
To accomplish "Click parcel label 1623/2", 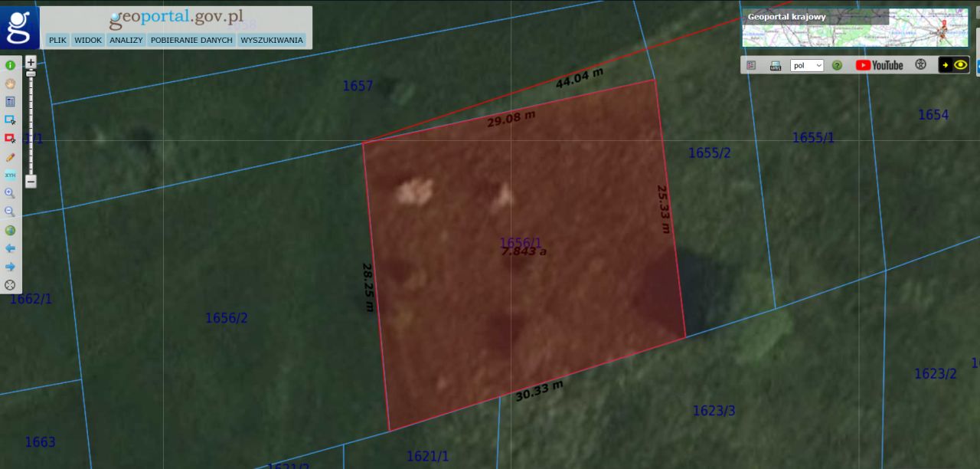I will [936, 374].
